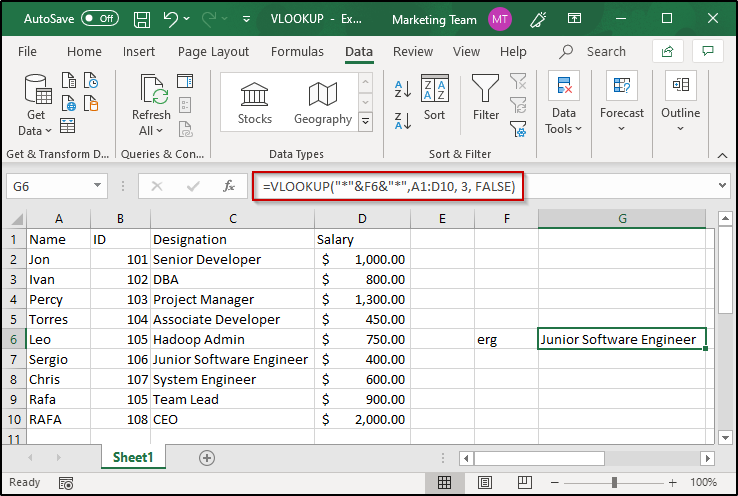Expand the formula bar chevron
This screenshot has width=738, height=496.
pyautogui.click(x=722, y=185)
